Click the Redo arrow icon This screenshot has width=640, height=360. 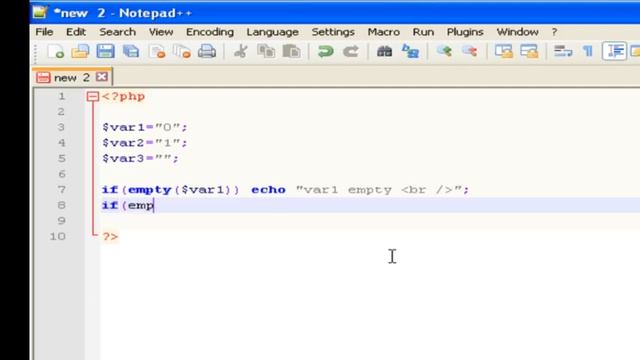pyautogui.click(x=351, y=51)
